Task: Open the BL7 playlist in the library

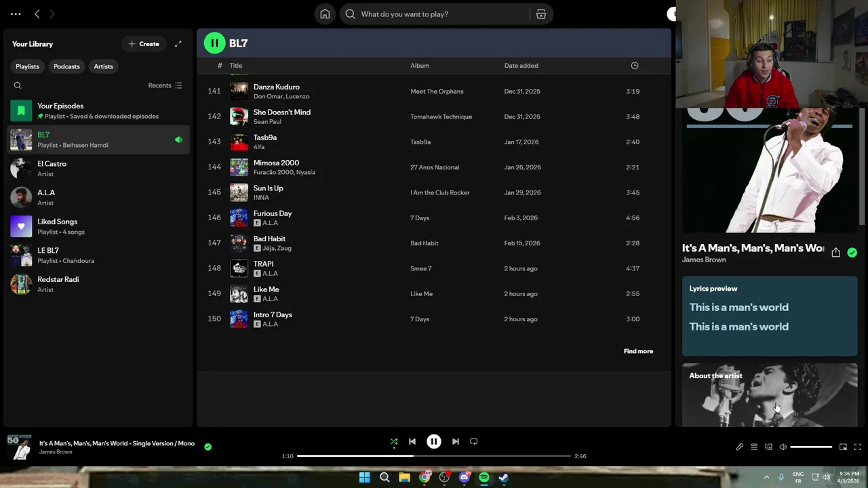Action: pyautogui.click(x=98, y=140)
